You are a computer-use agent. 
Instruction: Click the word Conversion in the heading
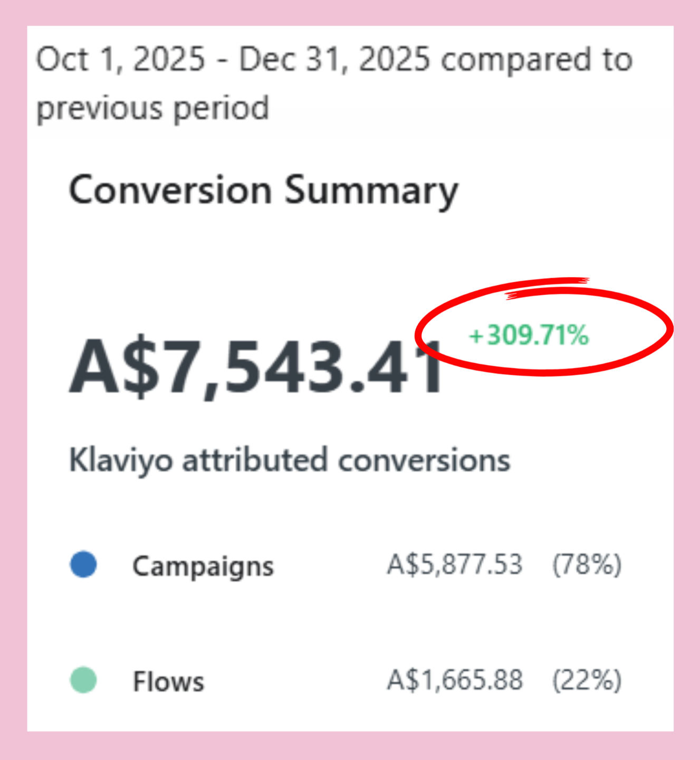[170, 190]
